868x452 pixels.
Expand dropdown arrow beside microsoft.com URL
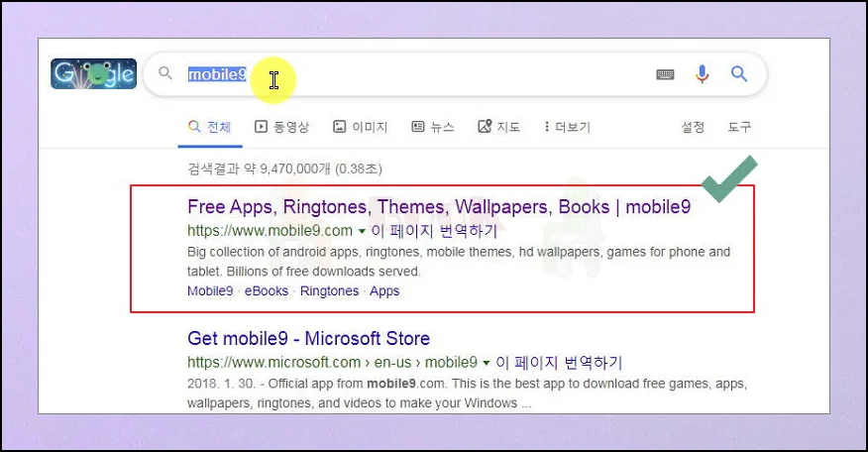pos(487,363)
